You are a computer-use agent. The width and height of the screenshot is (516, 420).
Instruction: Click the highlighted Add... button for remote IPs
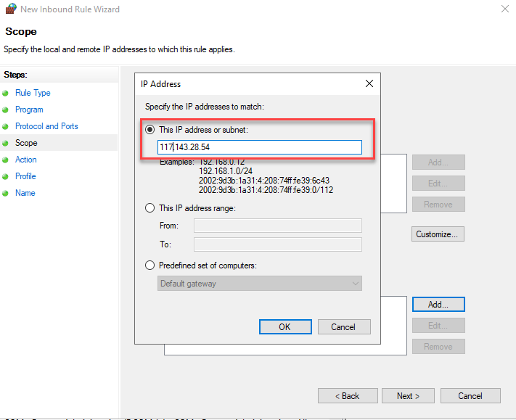[x=438, y=305]
